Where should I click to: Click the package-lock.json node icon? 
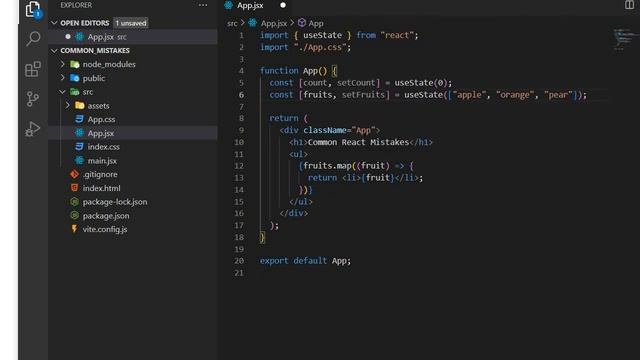74,202
